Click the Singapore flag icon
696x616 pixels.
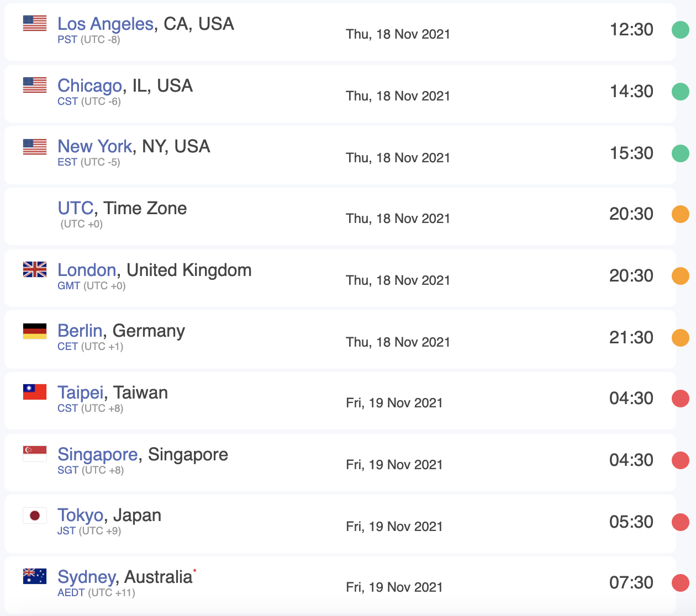pos(35,454)
